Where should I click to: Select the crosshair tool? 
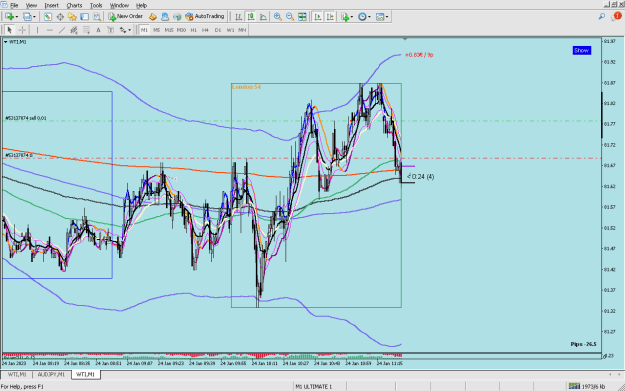[22, 30]
